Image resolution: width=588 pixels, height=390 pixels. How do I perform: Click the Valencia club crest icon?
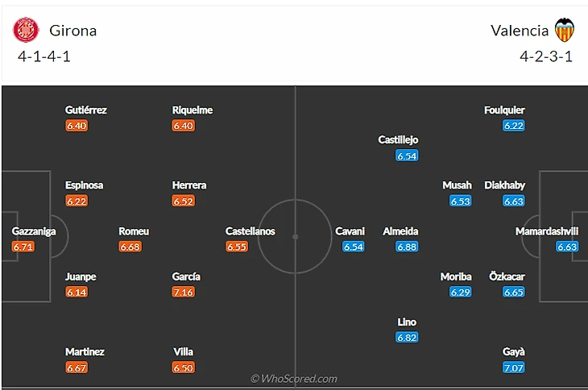tap(565, 30)
